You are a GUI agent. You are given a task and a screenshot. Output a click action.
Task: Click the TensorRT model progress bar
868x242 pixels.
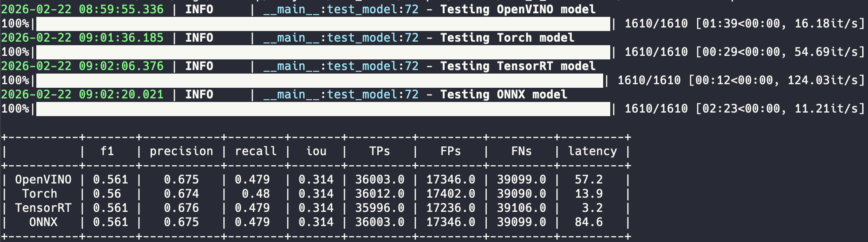point(320,81)
